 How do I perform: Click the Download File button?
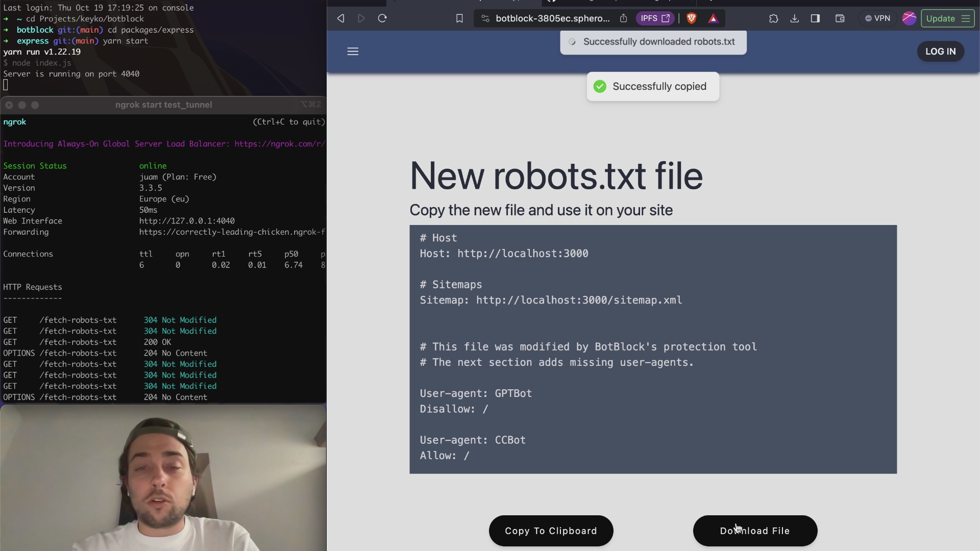[755, 531]
